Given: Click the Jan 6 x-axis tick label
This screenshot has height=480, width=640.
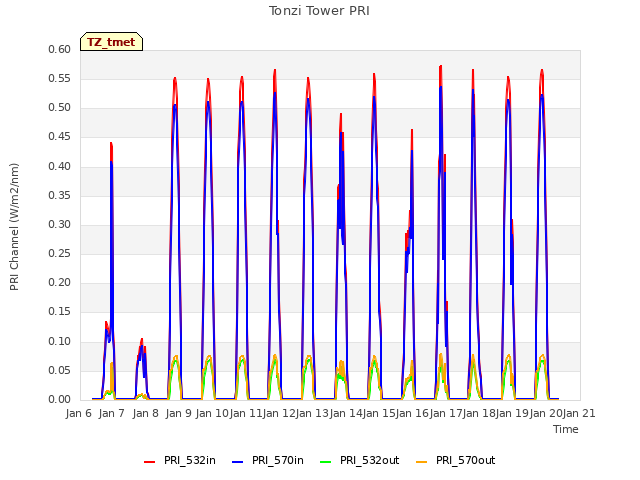Looking at the screenshot, I should click(79, 413).
